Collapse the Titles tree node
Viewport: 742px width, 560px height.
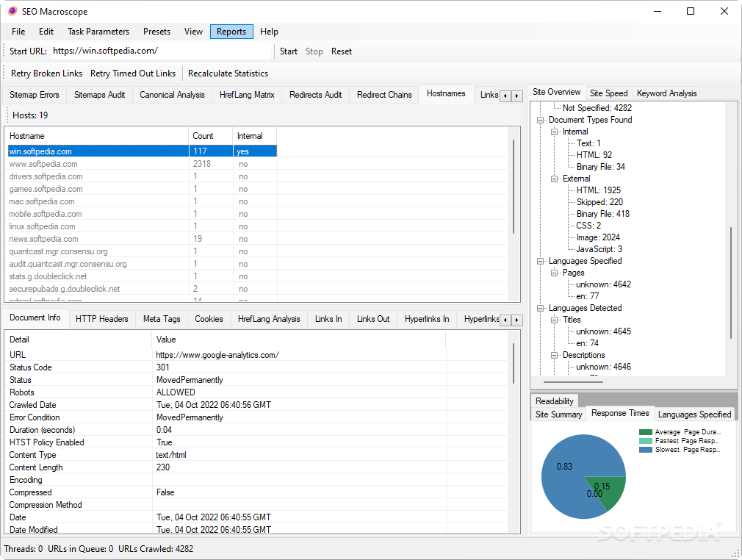pos(554,320)
